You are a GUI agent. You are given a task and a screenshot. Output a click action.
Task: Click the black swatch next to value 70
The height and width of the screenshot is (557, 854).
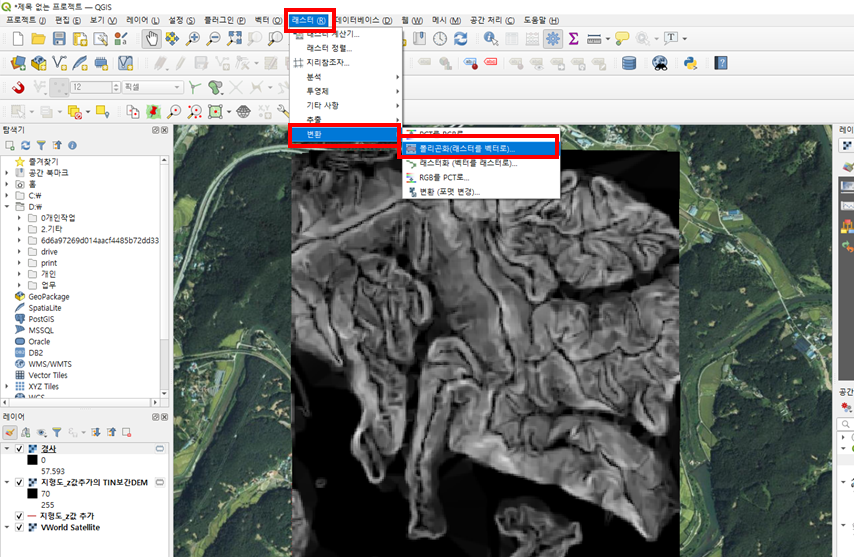32,494
